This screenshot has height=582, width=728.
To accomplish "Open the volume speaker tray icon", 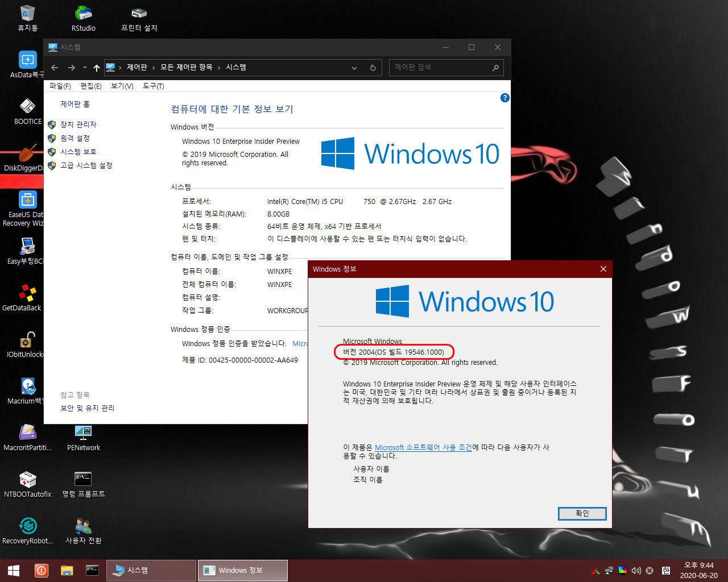I will pyautogui.click(x=636, y=570).
